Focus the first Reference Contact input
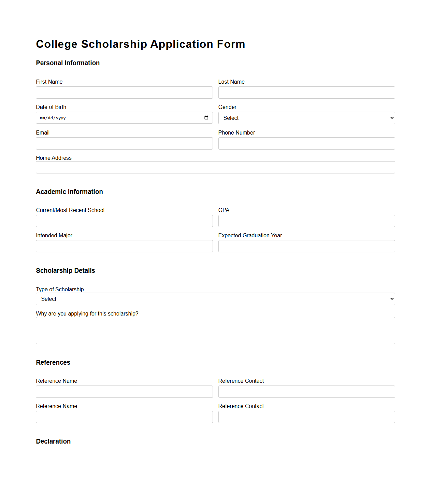This screenshot has height=504, width=431. tap(306, 392)
